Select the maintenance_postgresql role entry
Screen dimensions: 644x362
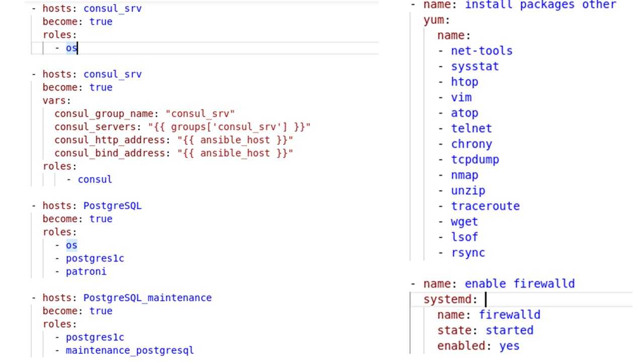pyautogui.click(x=129, y=350)
